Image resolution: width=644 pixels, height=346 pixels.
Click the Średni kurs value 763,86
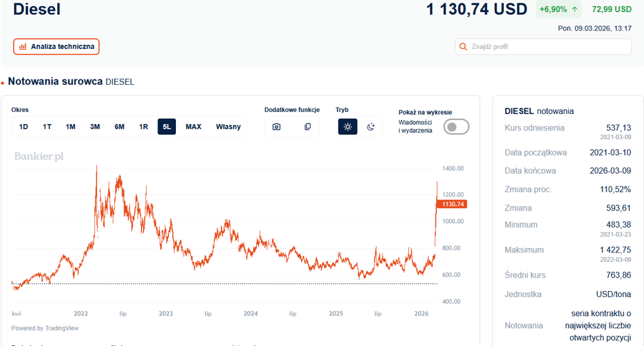(x=619, y=275)
